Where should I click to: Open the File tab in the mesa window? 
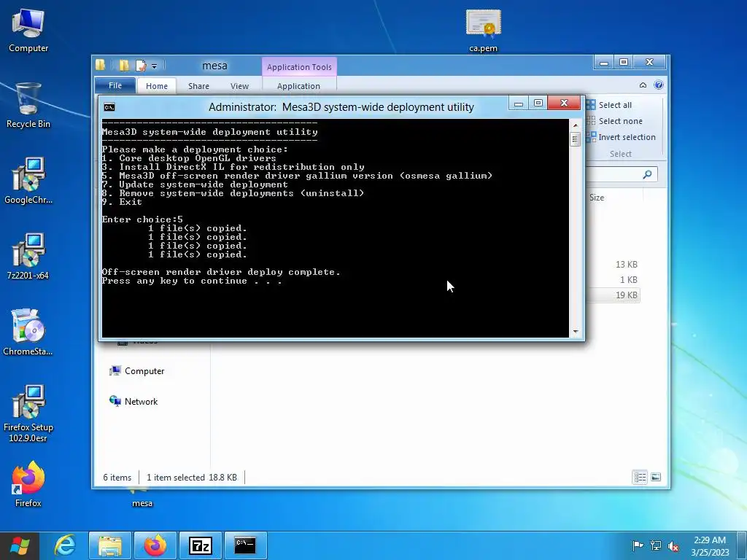click(115, 85)
